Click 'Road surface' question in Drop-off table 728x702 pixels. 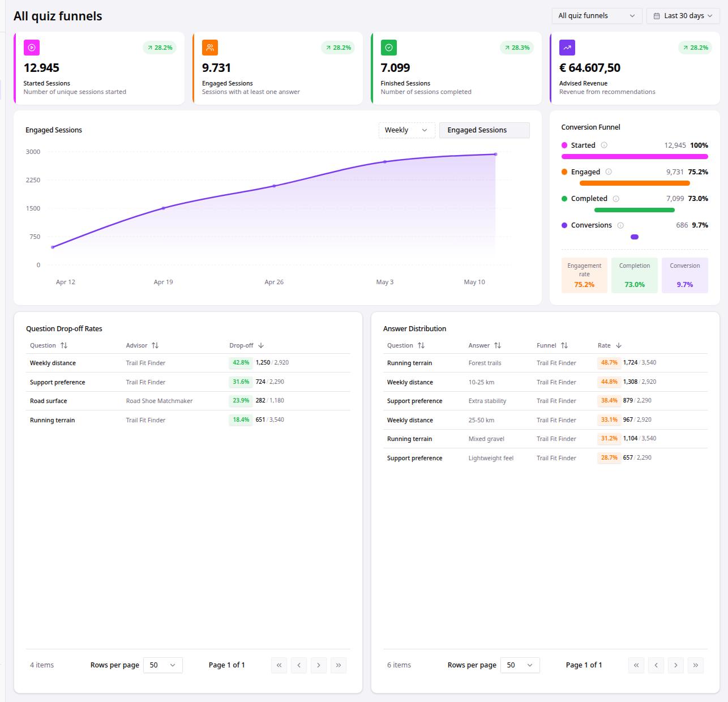(x=48, y=401)
